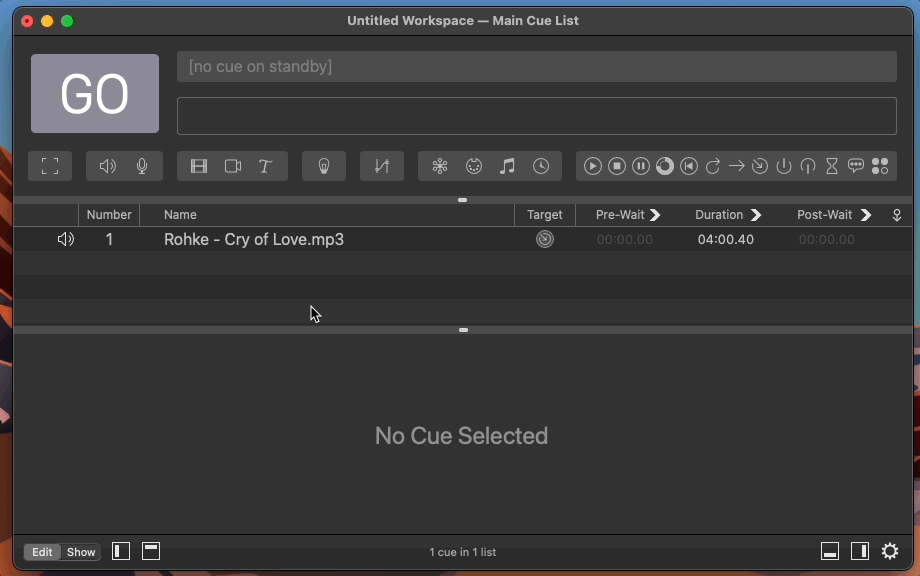The width and height of the screenshot is (920, 576).
Task: Add a Stop cue (square icon)
Action: pos(617,166)
